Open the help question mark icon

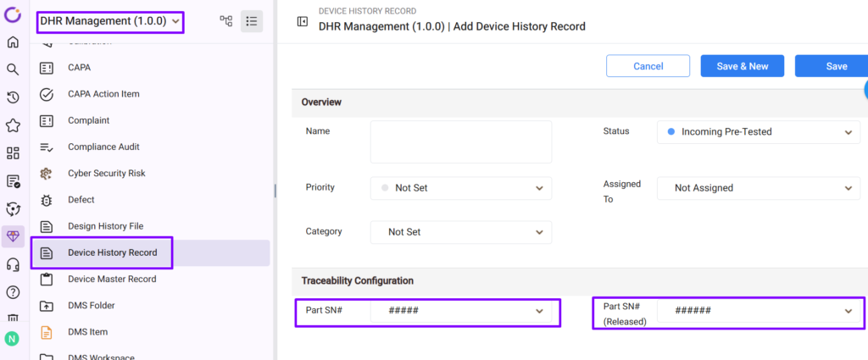point(13,292)
